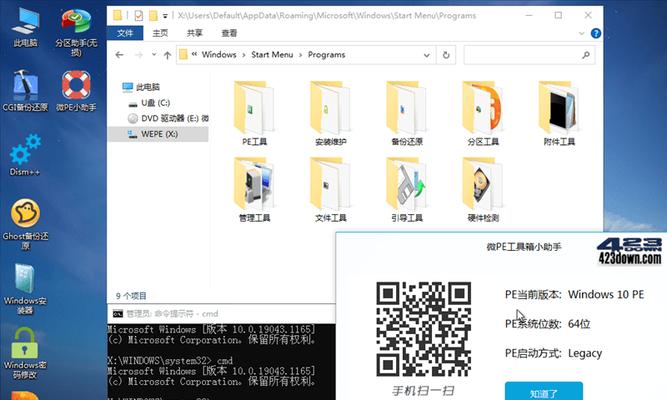Click the 9 个项目 status text
Image resolution: width=667 pixels, height=400 pixels.
(x=131, y=295)
